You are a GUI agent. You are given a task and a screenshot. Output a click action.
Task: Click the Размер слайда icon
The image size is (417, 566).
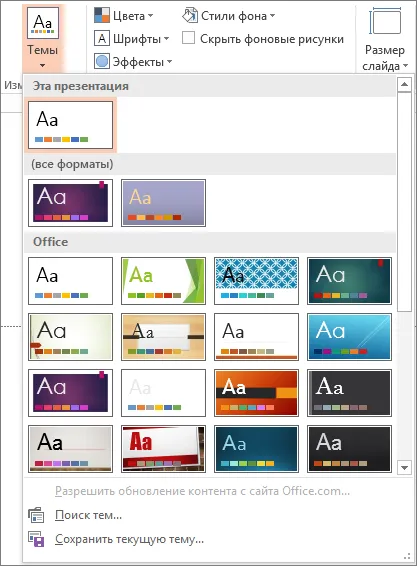click(x=385, y=22)
